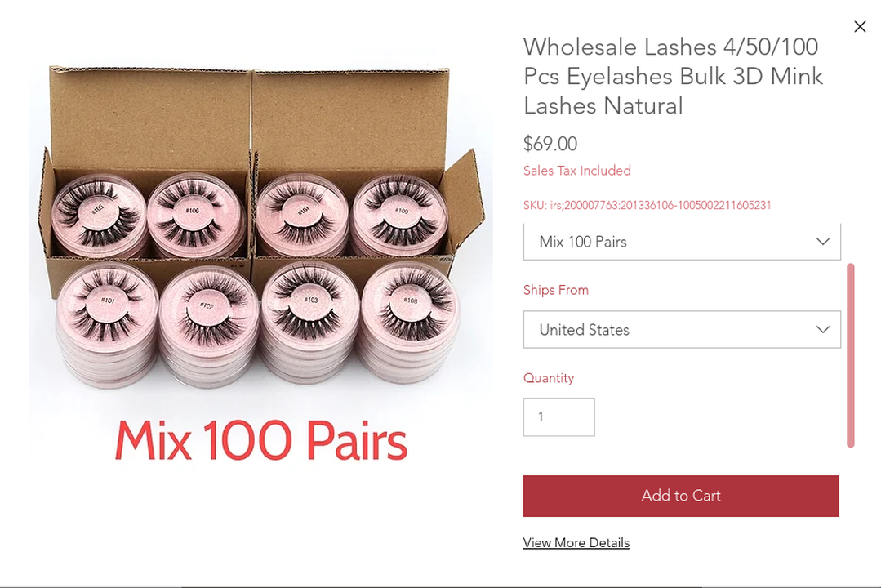881x588 pixels.
Task: Add the lashes to cart
Action: coord(681,496)
